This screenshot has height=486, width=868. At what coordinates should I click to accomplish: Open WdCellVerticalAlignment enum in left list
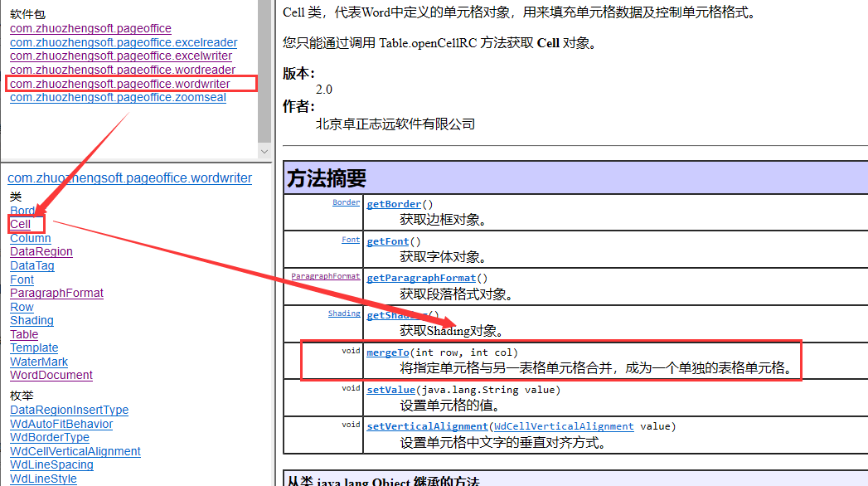pyautogui.click(x=75, y=451)
